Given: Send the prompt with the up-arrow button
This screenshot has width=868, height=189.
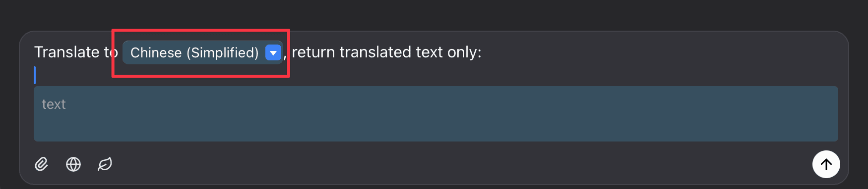Looking at the screenshot, I should pyautogui.click(x=826, y=164).
